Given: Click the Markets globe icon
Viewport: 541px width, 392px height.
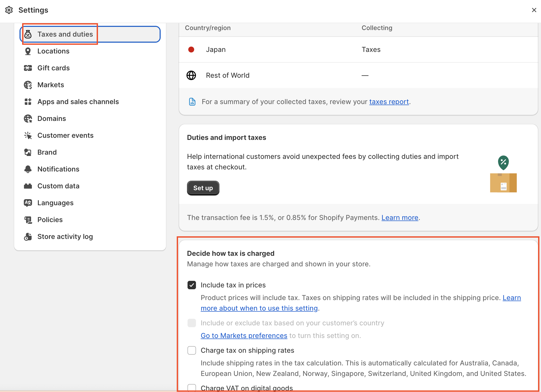Looking at the screenshot, I should [x=28, y=85].
